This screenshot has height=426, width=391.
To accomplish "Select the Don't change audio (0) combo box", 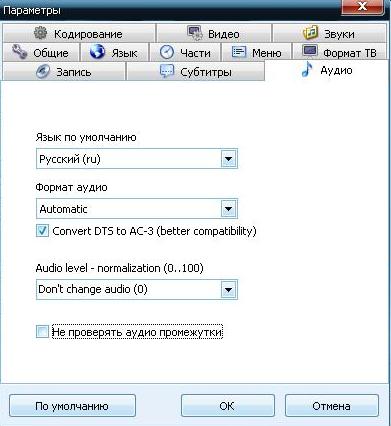I will tap(137, 289).
